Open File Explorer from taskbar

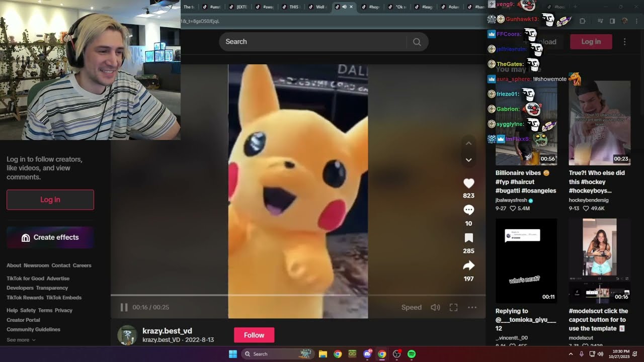coord(323,354)
